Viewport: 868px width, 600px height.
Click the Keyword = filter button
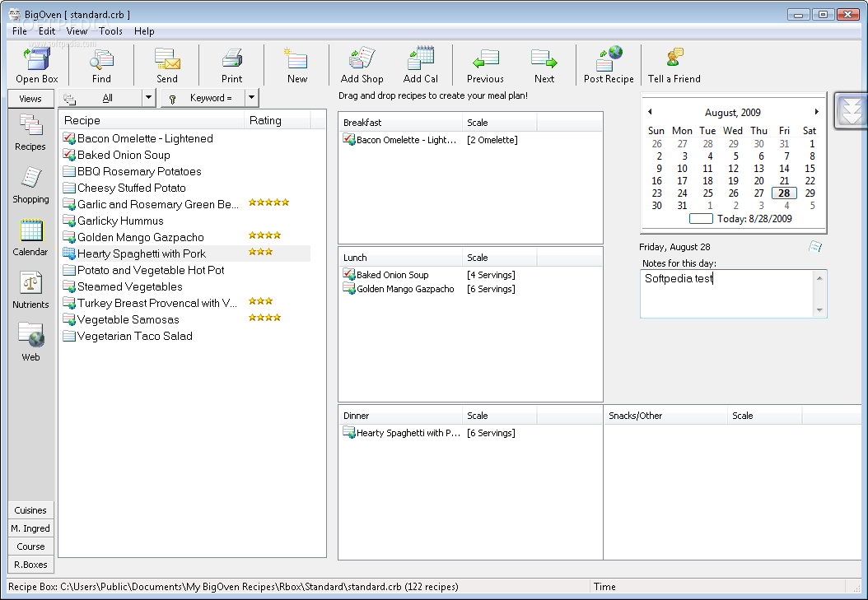click(203, 98)
